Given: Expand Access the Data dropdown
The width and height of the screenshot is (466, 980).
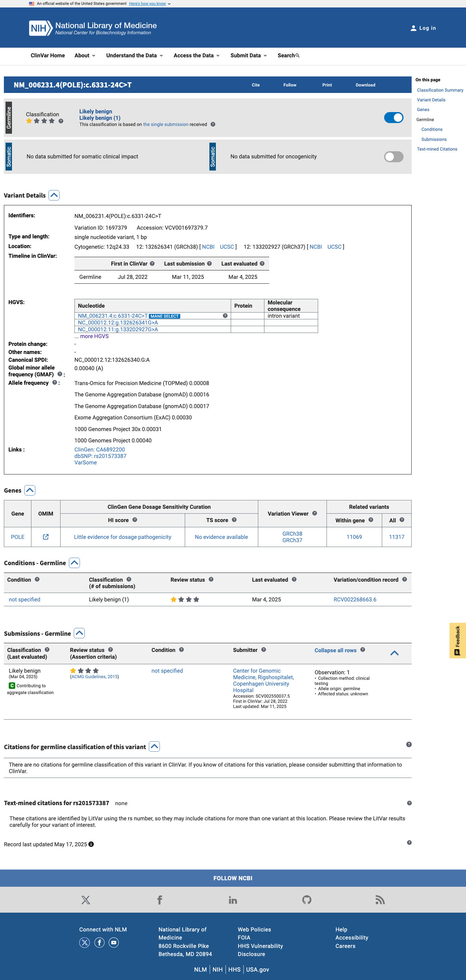Looking at the screenshot, I should (x=196, y=56).
